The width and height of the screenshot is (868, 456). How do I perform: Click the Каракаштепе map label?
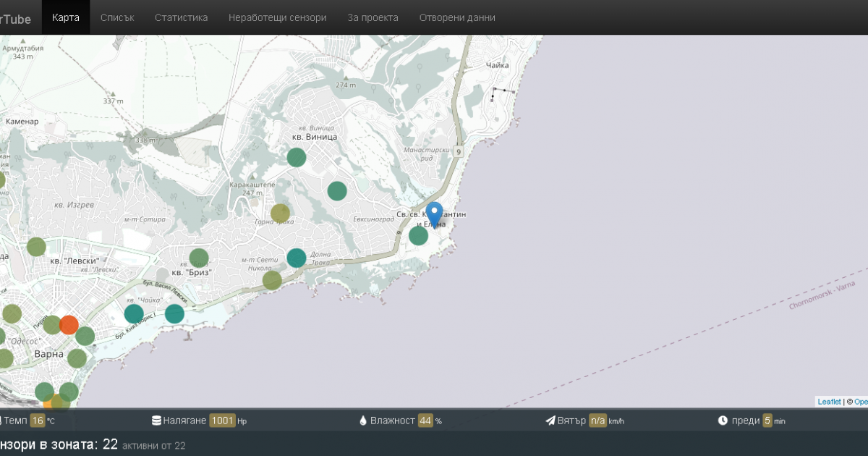(x=252, y=185)
